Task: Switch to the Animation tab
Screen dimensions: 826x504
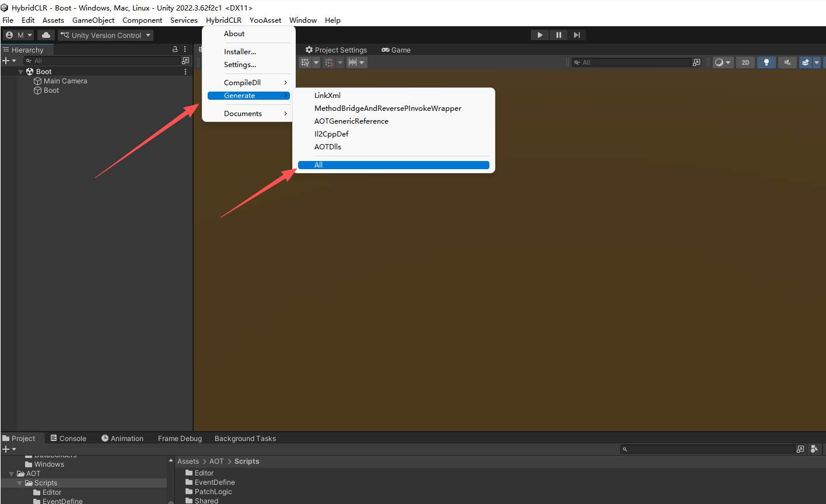Action: point(122,439)
